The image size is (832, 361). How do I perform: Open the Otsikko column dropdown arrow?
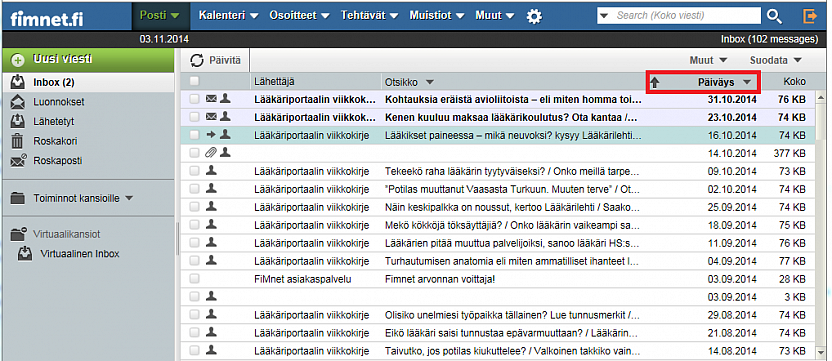point(430,82)
